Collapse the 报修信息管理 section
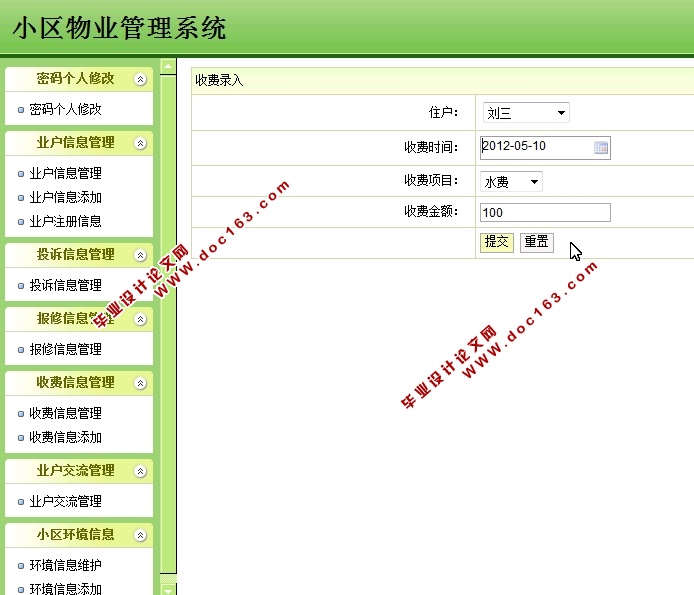The height and width of the screenshot is (595, 694). [x=140, y=319]
